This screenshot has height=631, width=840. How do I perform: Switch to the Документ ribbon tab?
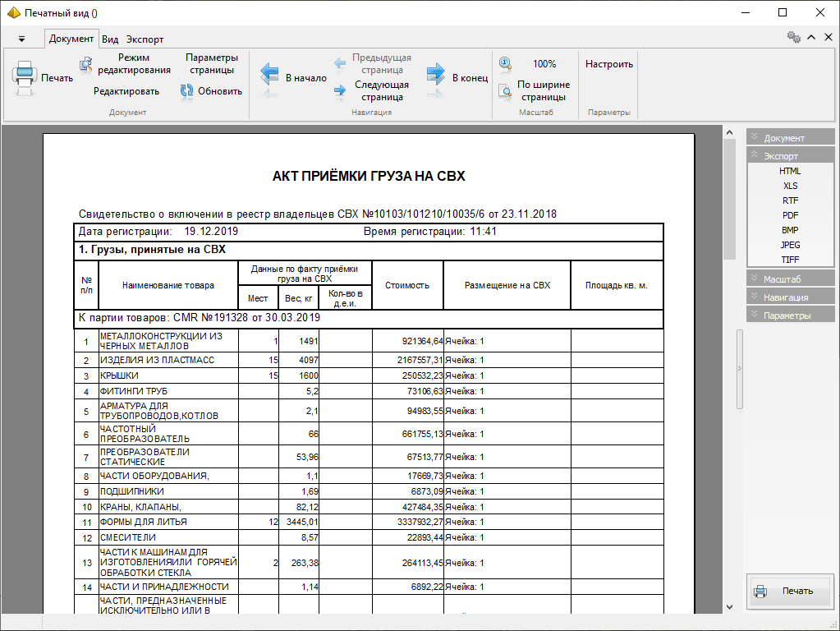click(x=71, y=39)
